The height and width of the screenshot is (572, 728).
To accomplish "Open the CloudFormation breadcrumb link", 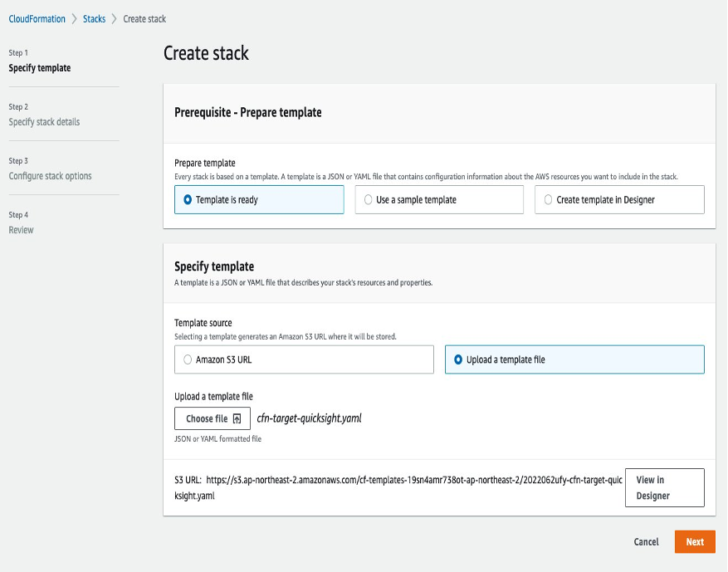I will [x=37, y=19].
